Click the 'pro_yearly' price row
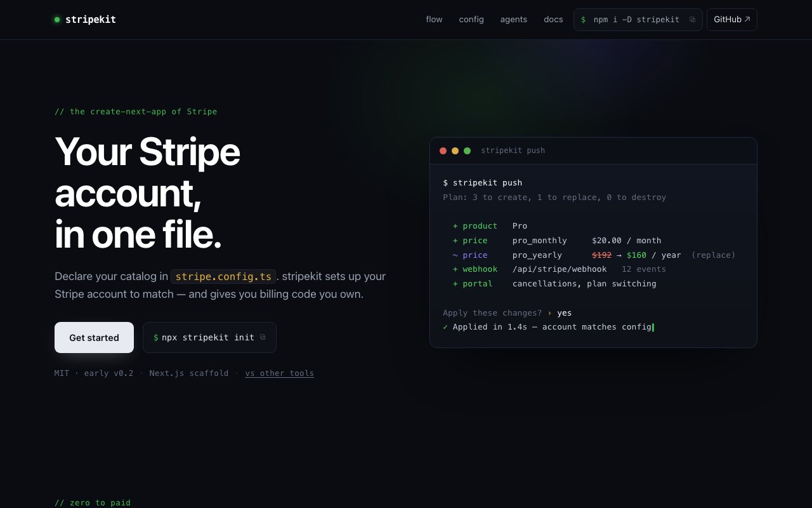This screenshot has height=508, width=812. tap(594, 255)
